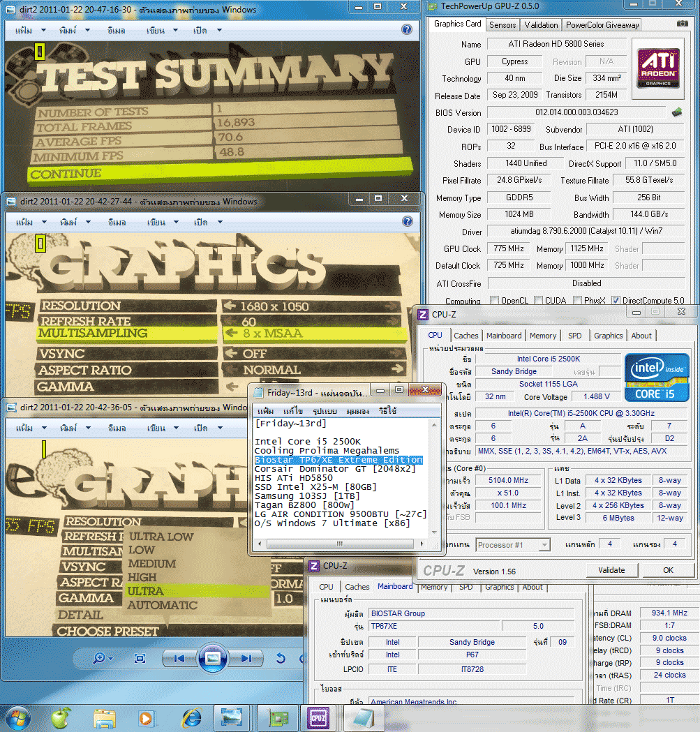This screenshot has height=732, width=700.
Task: Click the Graphics tab in the upper CPU-Z window
Action: 608,335
